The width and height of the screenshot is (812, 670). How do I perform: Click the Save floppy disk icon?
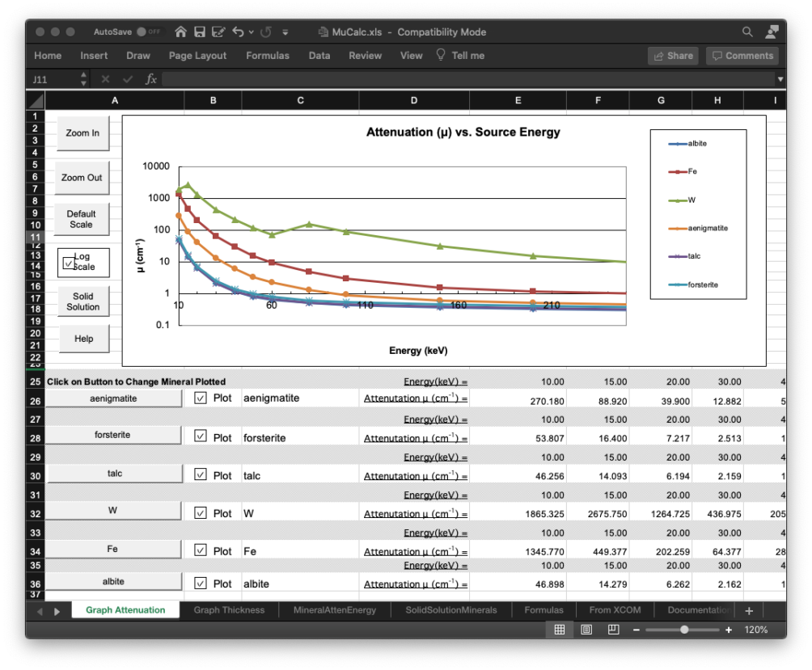[200, 32]
